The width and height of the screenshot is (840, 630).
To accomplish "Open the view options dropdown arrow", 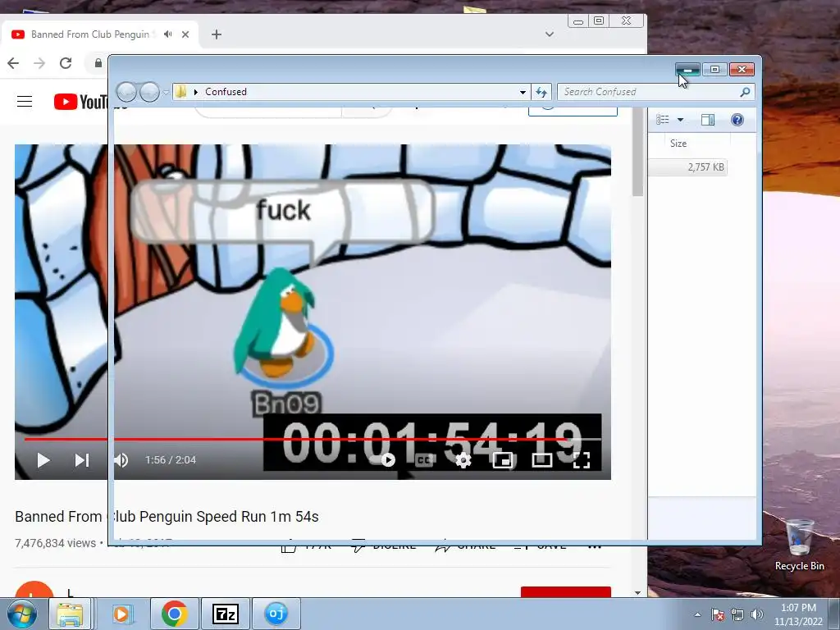I will coord(680,120).
